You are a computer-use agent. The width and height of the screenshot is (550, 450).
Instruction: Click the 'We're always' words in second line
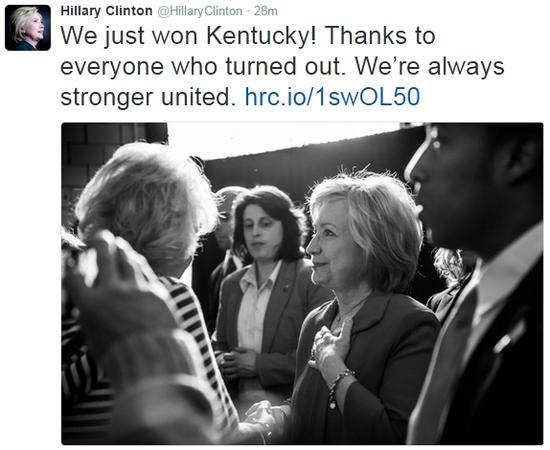coord(430,67)
